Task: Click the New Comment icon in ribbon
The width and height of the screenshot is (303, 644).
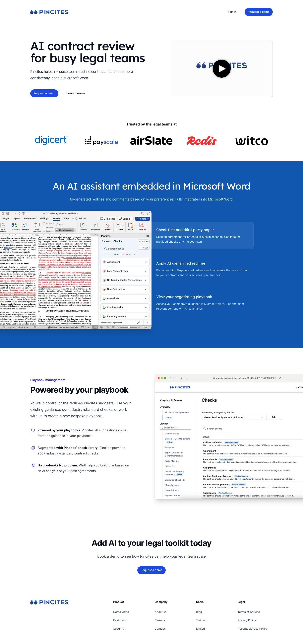Action: (37, 225)
